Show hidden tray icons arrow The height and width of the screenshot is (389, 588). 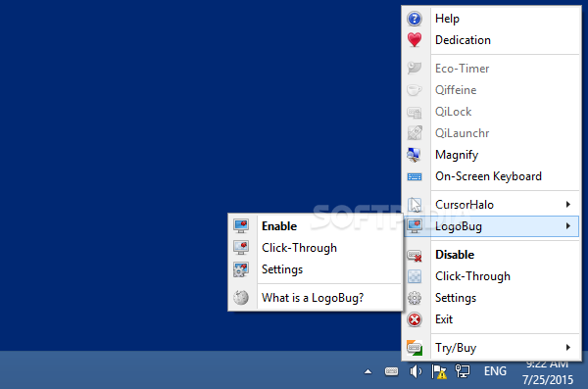coord(368,371)
